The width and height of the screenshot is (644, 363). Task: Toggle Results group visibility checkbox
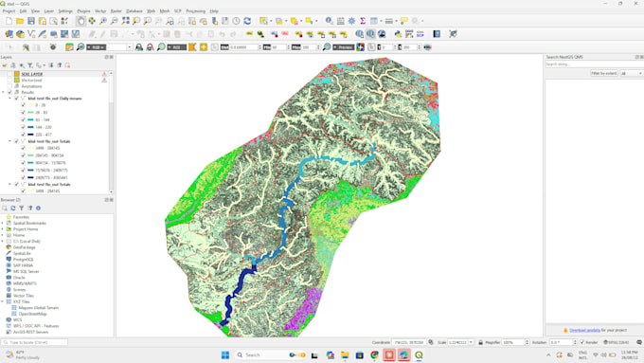pyautogui.click(x=9, y=92)
